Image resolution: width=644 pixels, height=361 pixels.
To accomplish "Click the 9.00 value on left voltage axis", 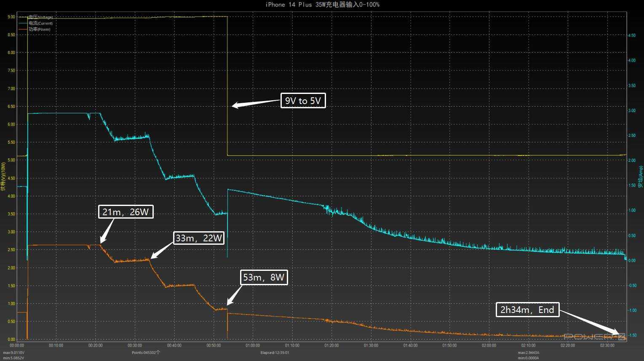I will (x=11, y=17).
